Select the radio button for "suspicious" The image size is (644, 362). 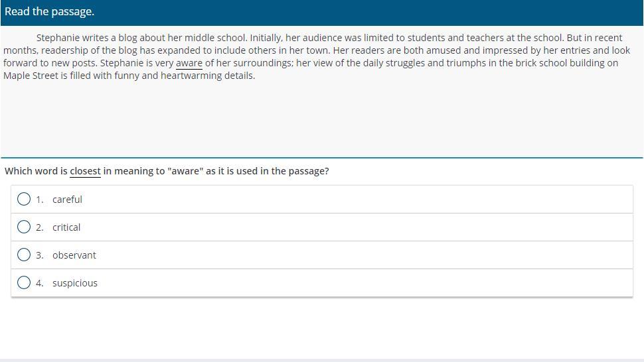tap(24, 283)
